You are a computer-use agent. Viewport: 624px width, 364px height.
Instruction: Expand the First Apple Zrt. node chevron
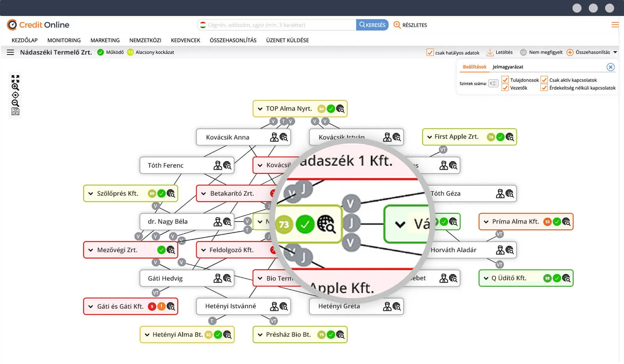point(429,137)
